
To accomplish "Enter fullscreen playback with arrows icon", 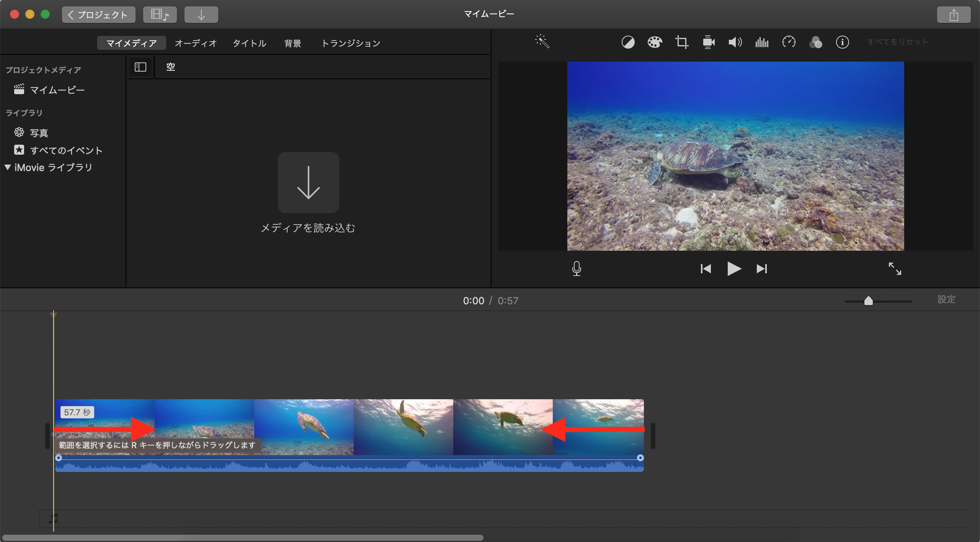I will click(895, 269).
